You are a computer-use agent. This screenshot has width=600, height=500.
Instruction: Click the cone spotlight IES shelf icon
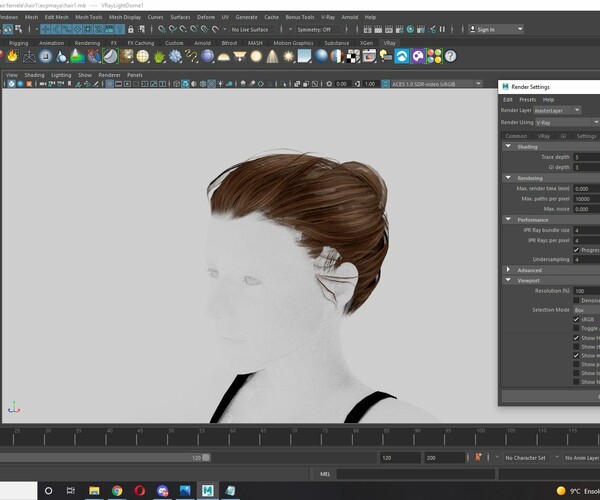272,56
